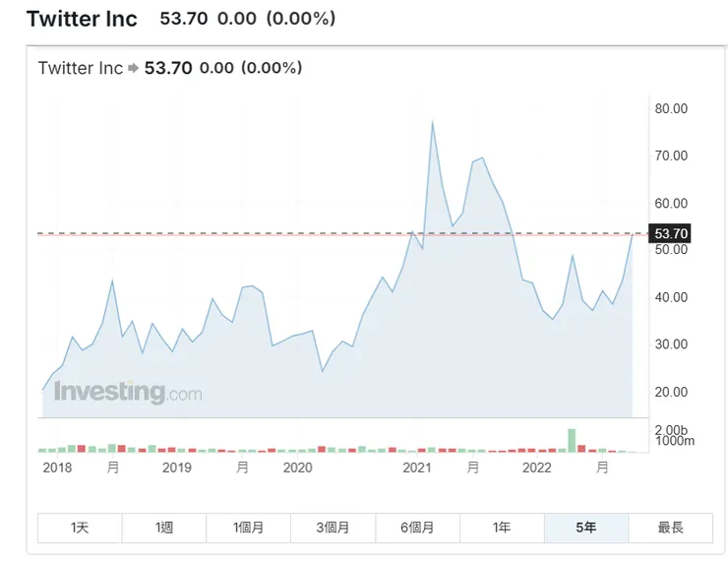
Task: Select the 6個月 time range
Action: pyautogui.click(x=417, y=528)
